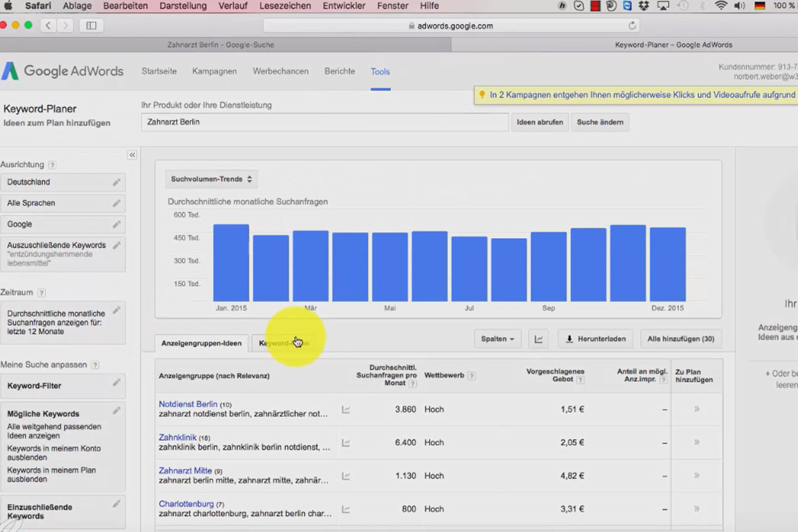The height and width of the screenshot is (532, 798).
Task: Go back in Safari
Action: point(48,25)
